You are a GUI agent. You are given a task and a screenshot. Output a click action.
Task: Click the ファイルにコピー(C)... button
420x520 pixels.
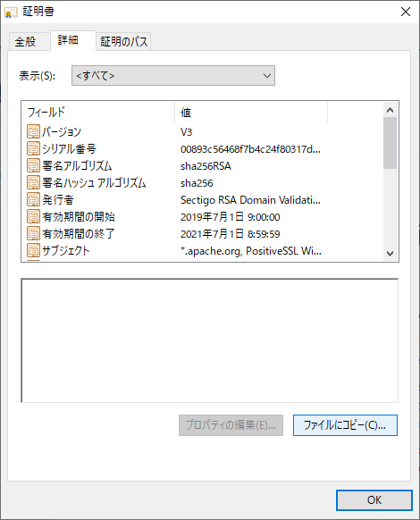coord(345,425)
